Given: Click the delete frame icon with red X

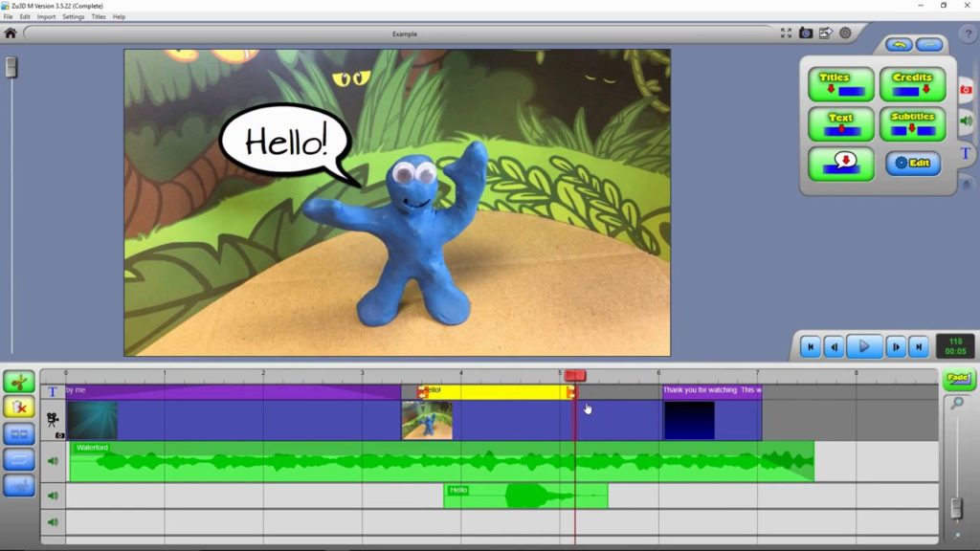Looking at the screenshot, I should tap(19, 408).
